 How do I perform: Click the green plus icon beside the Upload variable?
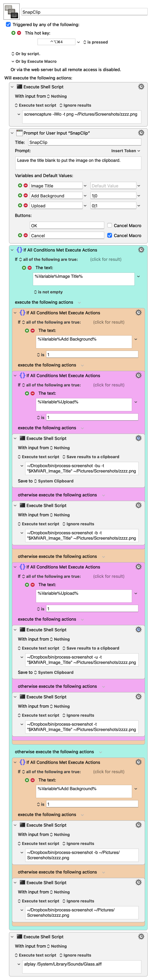(20, 206)
